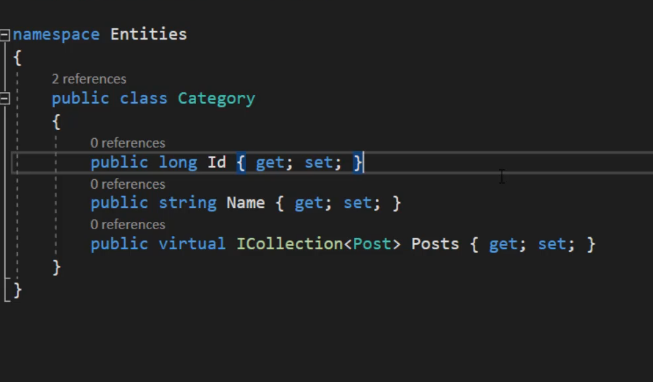This screenshot has height=382, width=653.
Task: Click the highlighted opening brace after Id
Action: [241, 162]
